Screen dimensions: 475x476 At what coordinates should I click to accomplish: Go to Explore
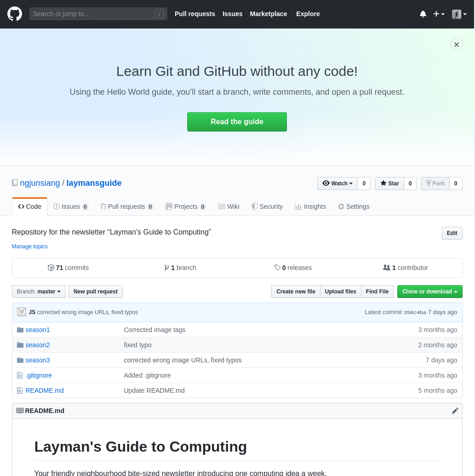(308, 14)
